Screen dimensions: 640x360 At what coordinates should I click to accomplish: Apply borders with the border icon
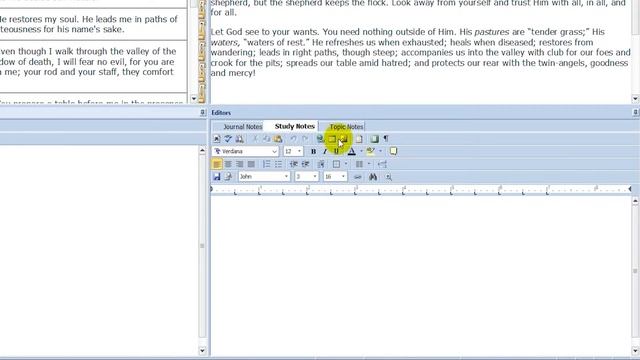336,164
